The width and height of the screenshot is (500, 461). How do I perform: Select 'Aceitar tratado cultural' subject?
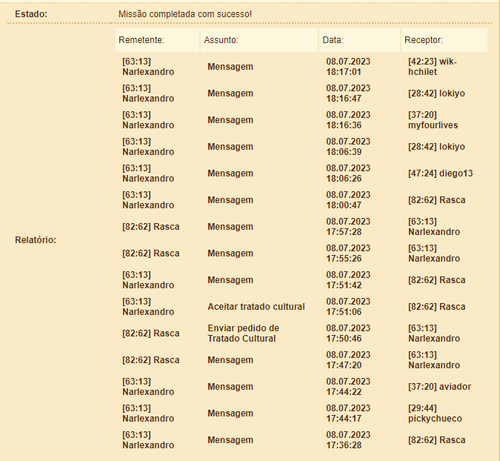tap(256, 307)
